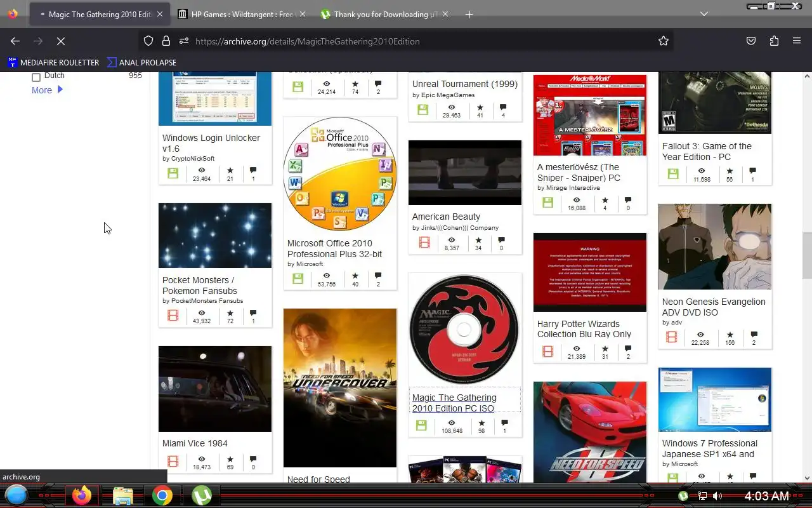Click film icon under Harry Potter Wizards Collection
The width and height of the screenshot is (812, 508).
[x=547, y=351]
